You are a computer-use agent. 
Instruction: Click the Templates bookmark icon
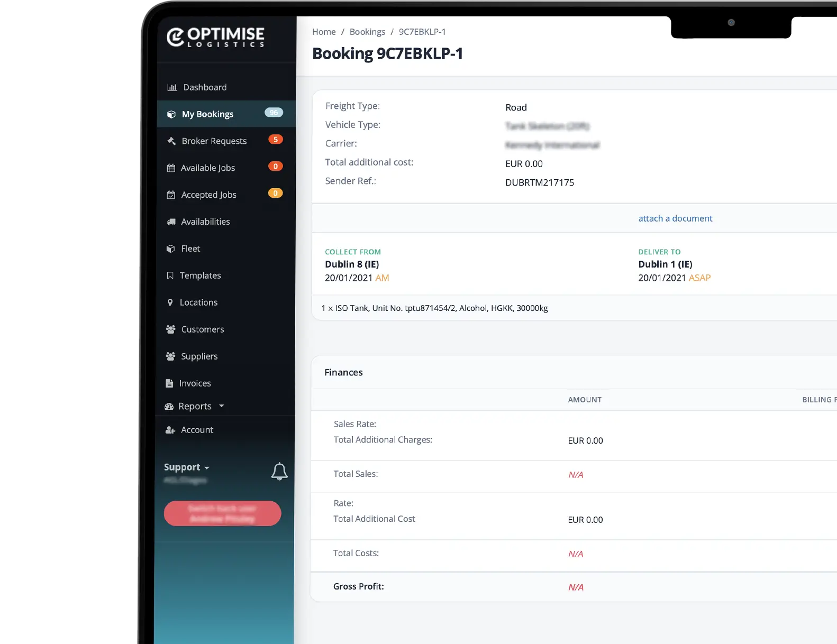[170, 275]
